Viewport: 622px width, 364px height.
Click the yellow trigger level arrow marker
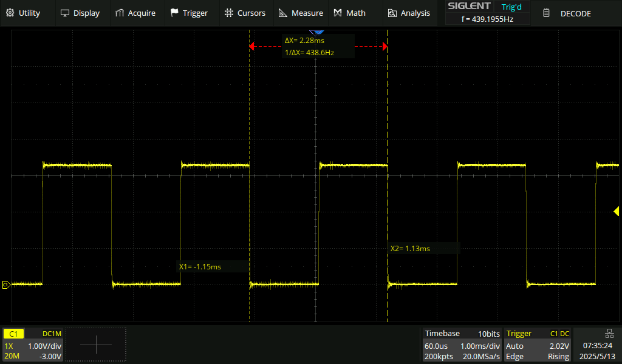click(616, 211)
